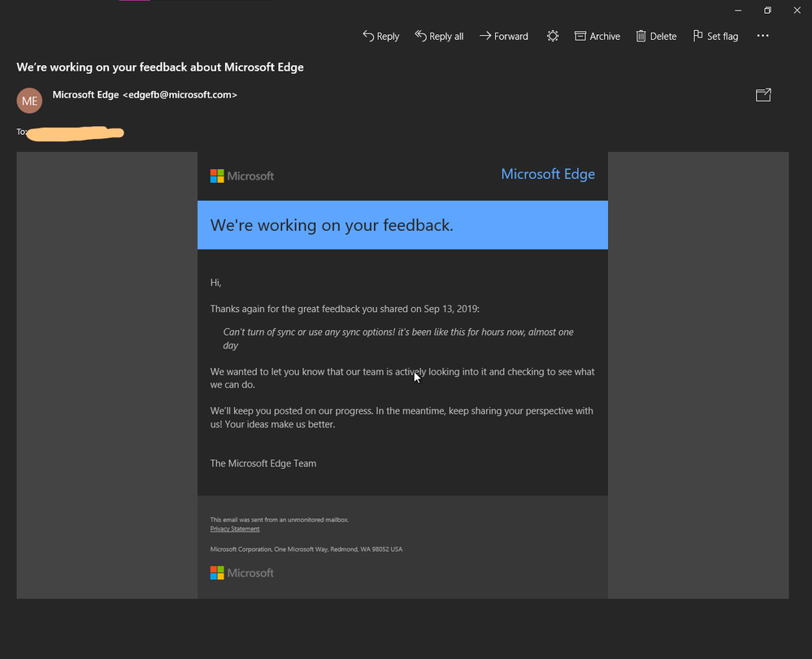The width and height of the screenshot is (812, 659).
Task: Select the email subject line text
Action: click(160, 67)
